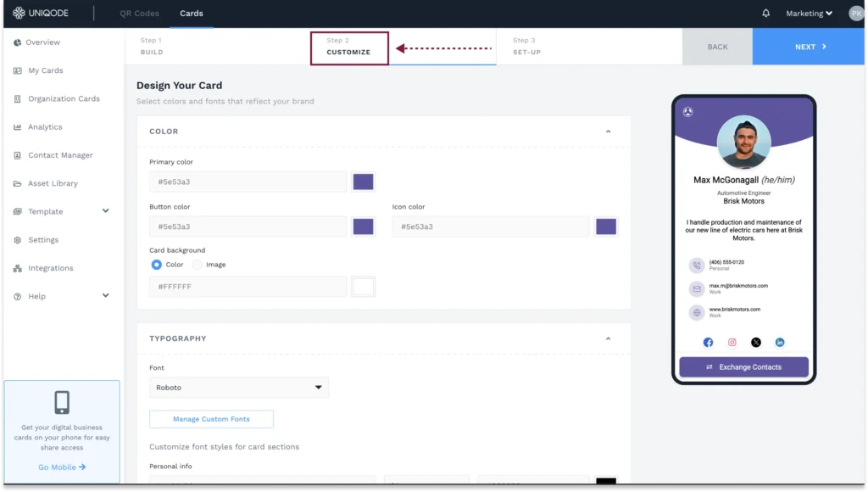Open the Button color swatch

coord(363,227)
